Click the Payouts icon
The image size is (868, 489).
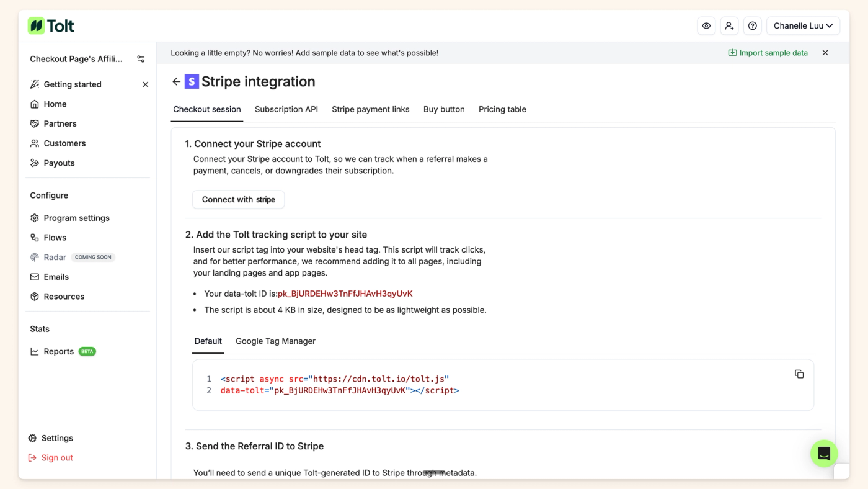(x=35, y=163)
